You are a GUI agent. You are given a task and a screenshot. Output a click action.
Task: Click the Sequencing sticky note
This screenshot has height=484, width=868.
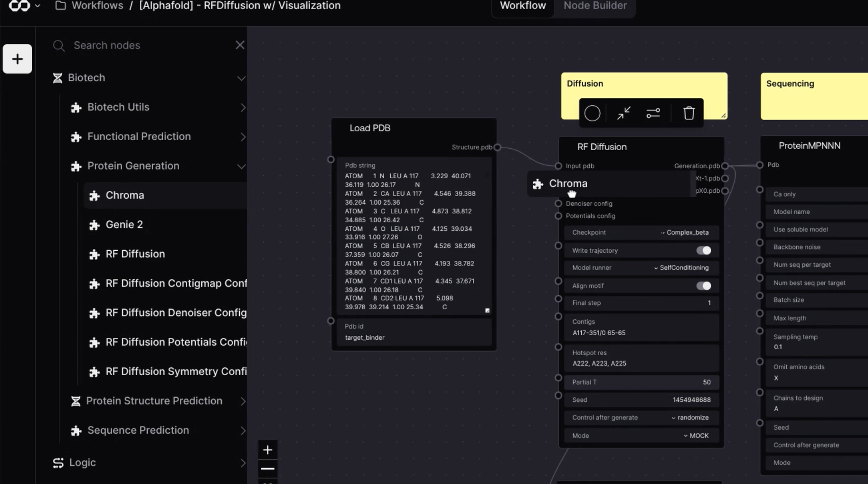click(x=814, y=96)
